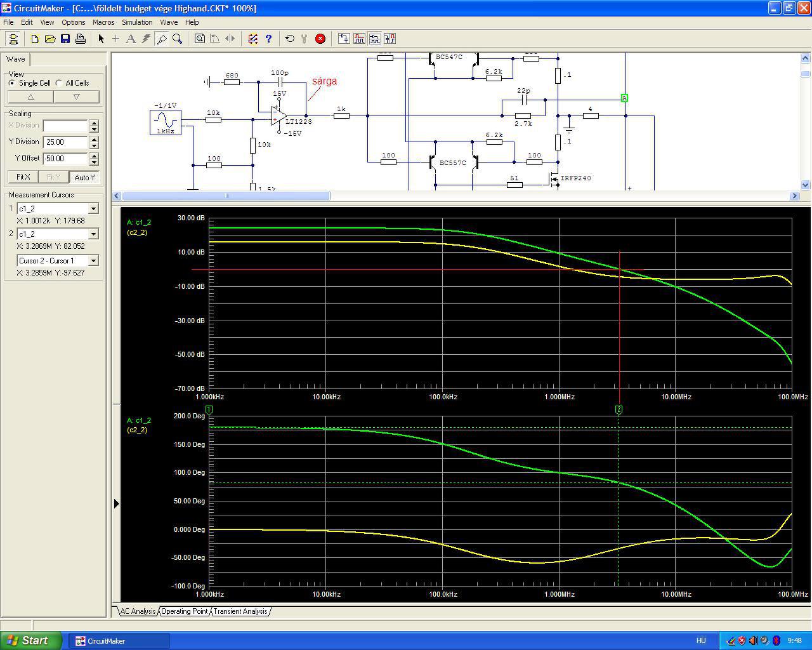Open the Simulation menu
The width and height of the screenshot is (812, 650).
point(137,22)
